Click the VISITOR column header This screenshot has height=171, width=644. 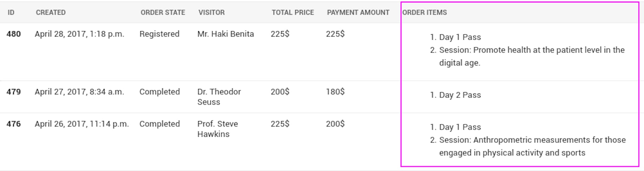211,13
